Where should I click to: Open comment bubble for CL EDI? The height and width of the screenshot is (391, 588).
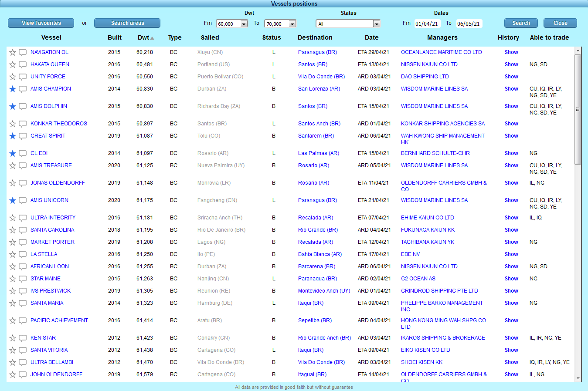23,154
